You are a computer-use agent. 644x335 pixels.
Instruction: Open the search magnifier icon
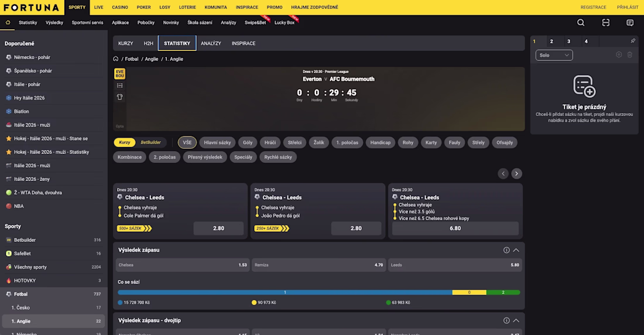(x=581, y=23)
